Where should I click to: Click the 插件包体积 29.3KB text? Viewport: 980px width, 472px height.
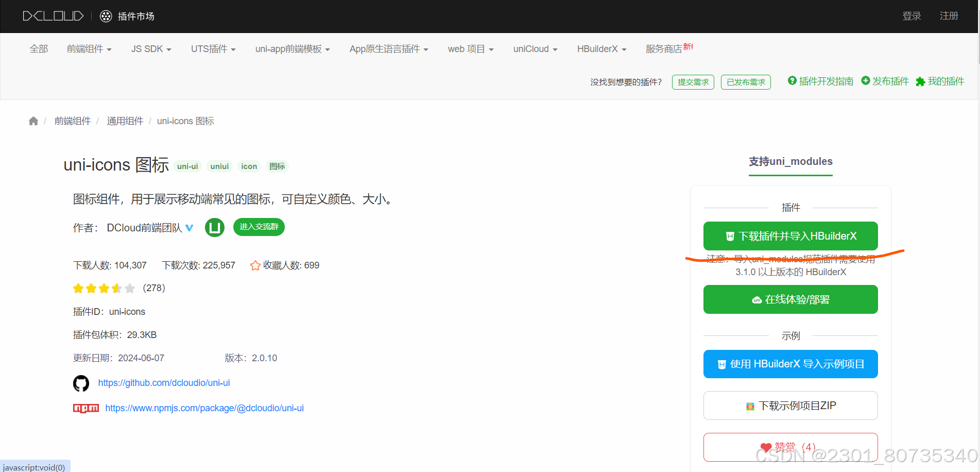point(115,335)
